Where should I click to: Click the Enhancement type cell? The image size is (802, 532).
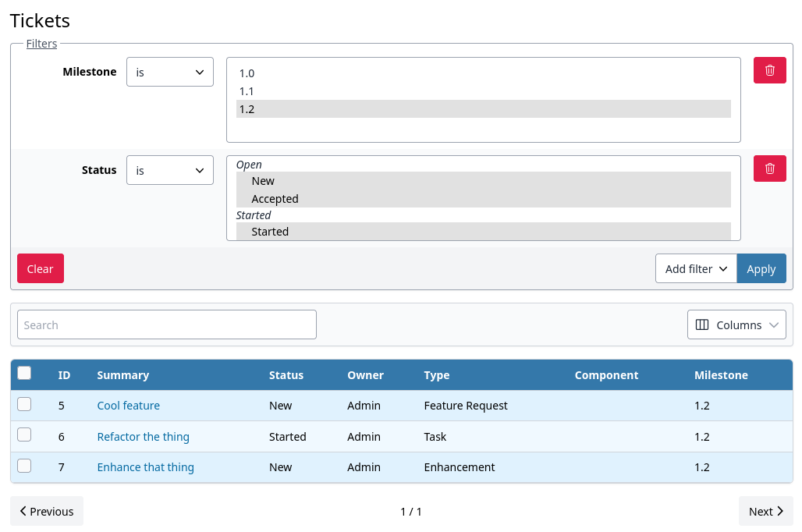[460, 467]
